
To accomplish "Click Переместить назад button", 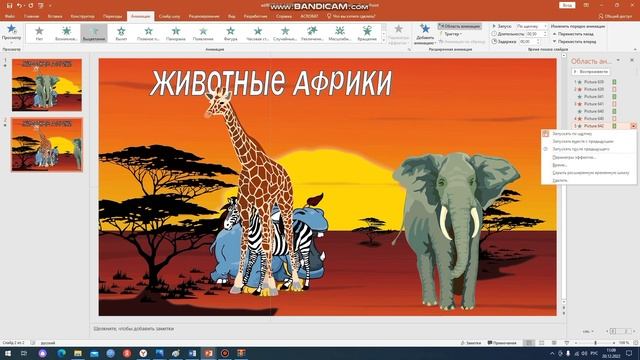I will tap(574, 34).
